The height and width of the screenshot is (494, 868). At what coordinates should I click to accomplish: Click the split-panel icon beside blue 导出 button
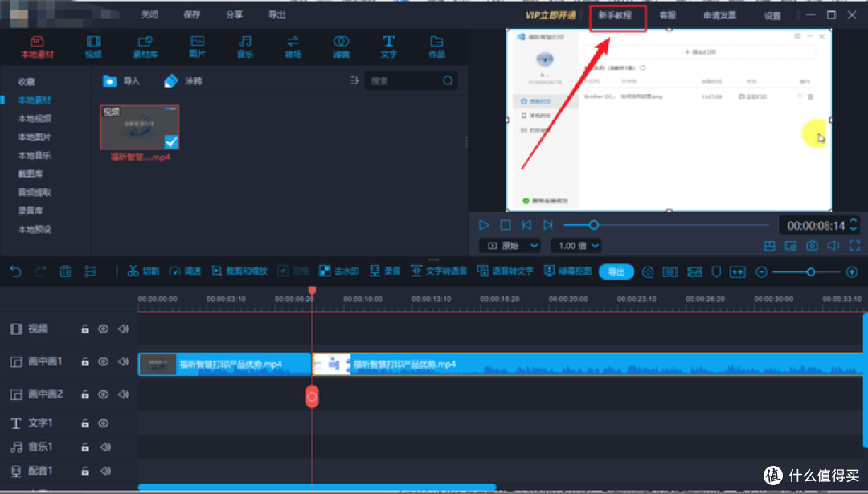tap(669, 272)
